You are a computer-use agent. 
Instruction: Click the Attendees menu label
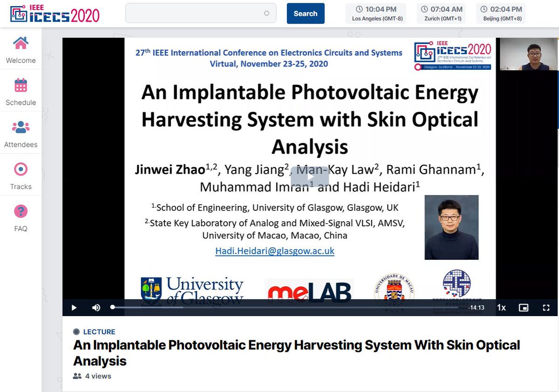point(20,145)
